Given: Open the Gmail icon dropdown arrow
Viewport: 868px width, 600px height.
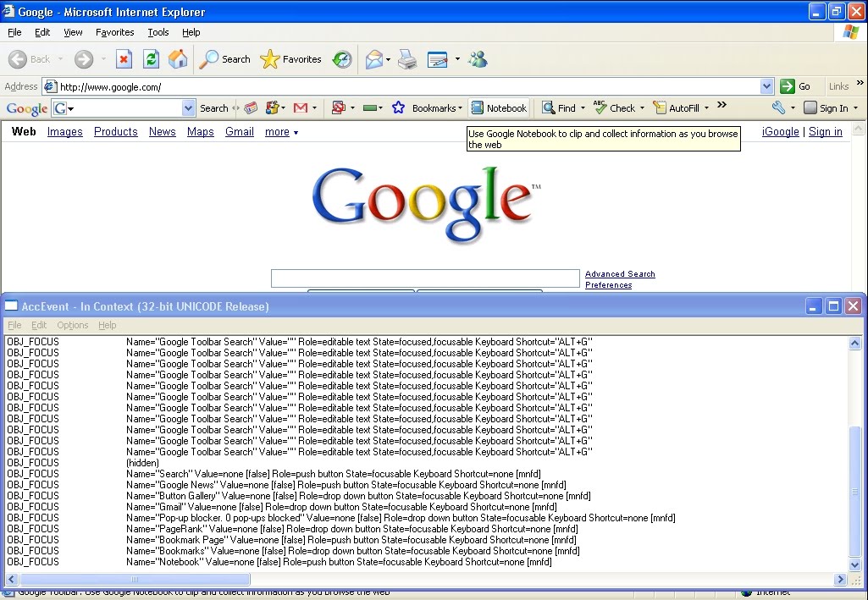Looking at the screenshot, I should click(314, 107).
